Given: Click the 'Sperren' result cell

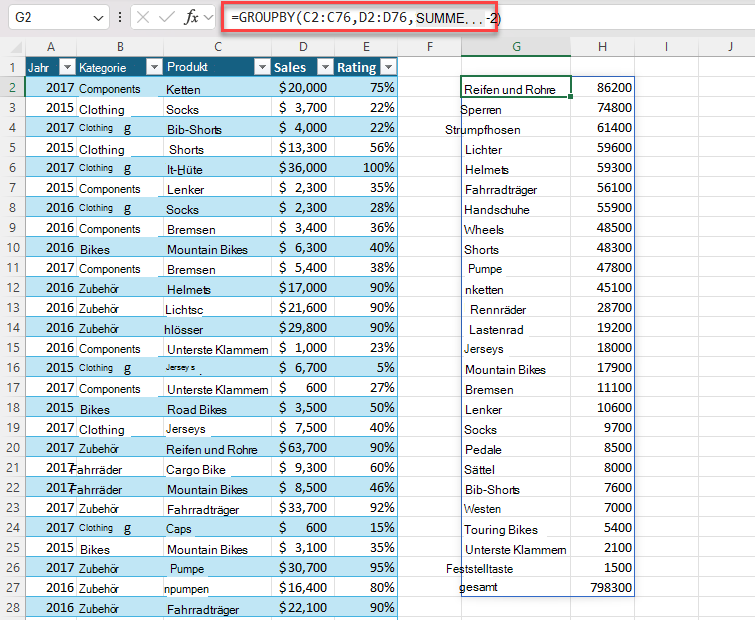Looking at the screenshot, I should (516, 109).
